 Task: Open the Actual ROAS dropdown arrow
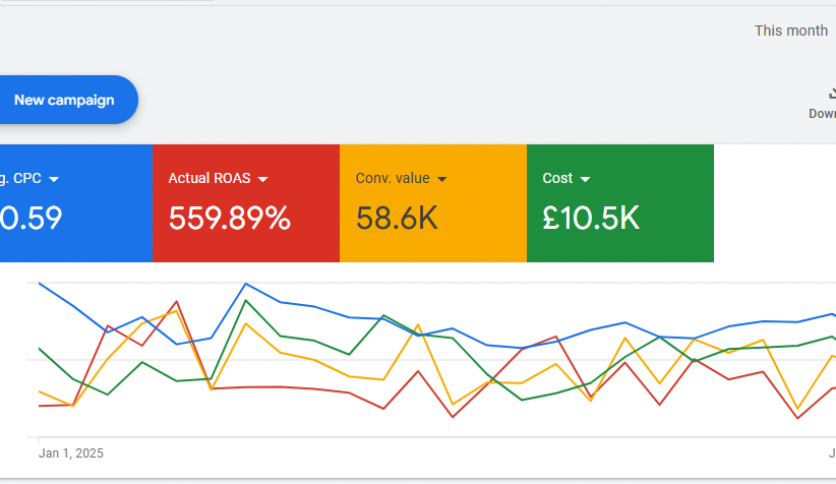pos(263,179)
